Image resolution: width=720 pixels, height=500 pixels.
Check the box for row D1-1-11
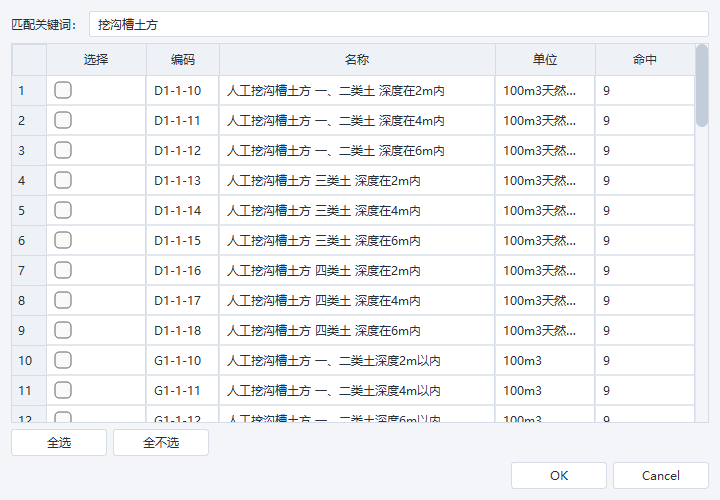pyautogui.click(x=63, y=120)
